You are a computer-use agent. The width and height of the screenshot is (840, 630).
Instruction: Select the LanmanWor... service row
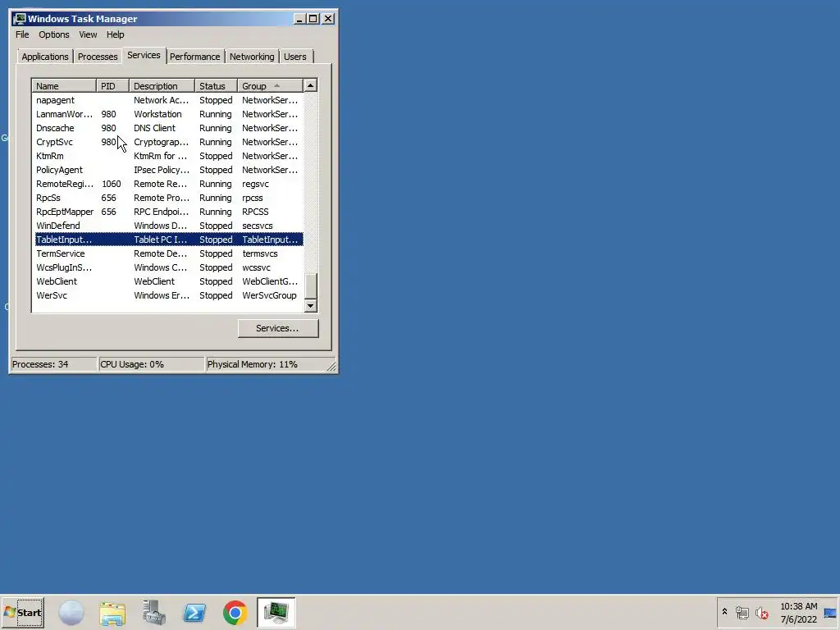[x=169, y=114]
